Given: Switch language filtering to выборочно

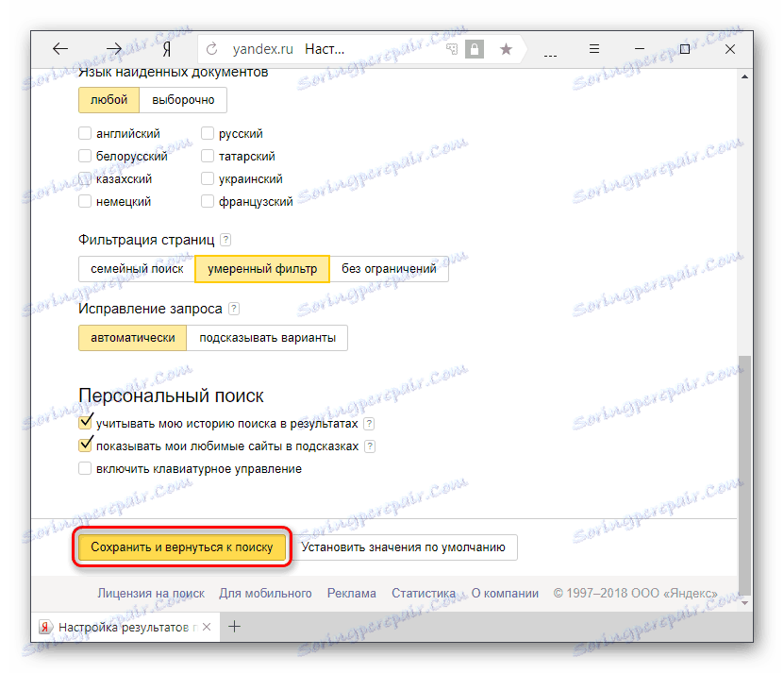Looking at the screenshot, I should (x=183, y=99).
